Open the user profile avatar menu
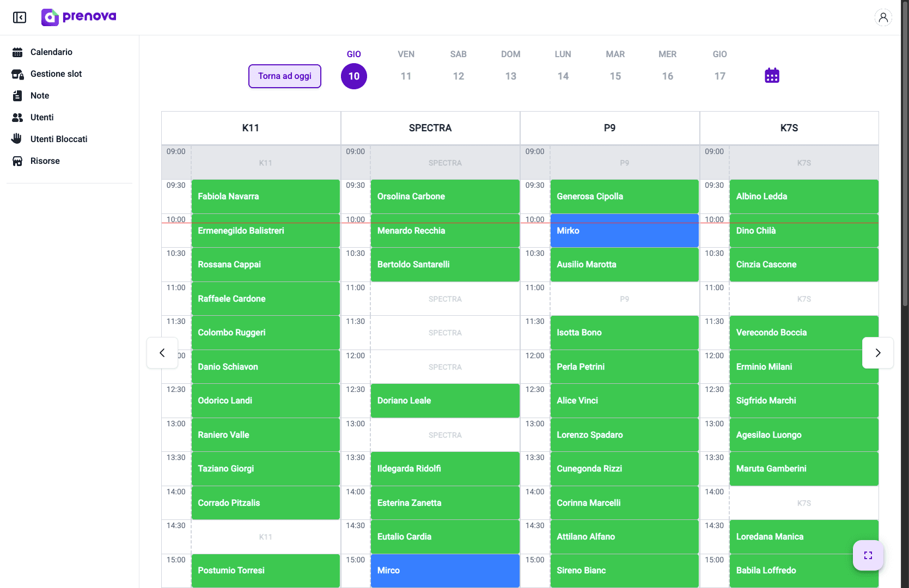 coord(883,17)
